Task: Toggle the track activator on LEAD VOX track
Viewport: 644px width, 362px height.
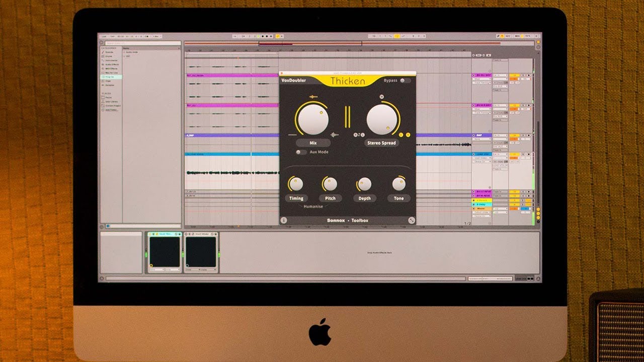Action: [514, 154]
